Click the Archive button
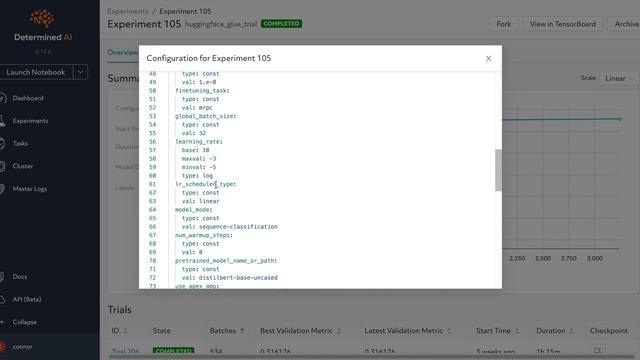 [624, 24]
